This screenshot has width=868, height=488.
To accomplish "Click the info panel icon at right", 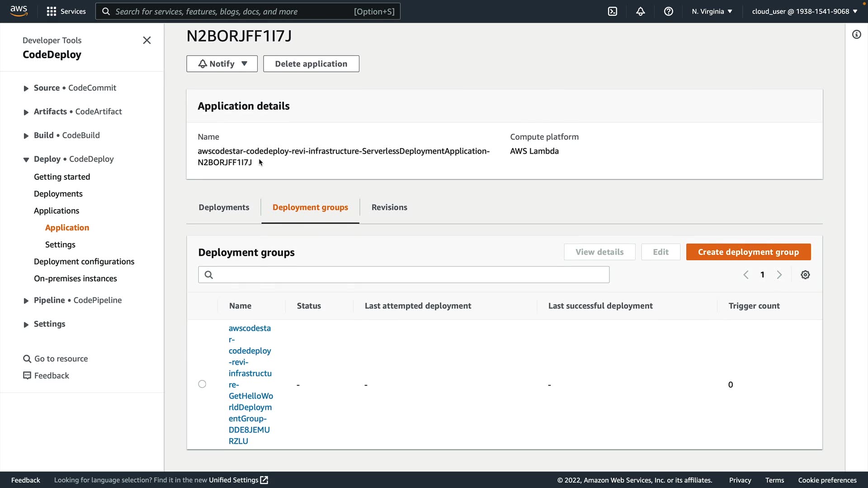I will point(857,35).
